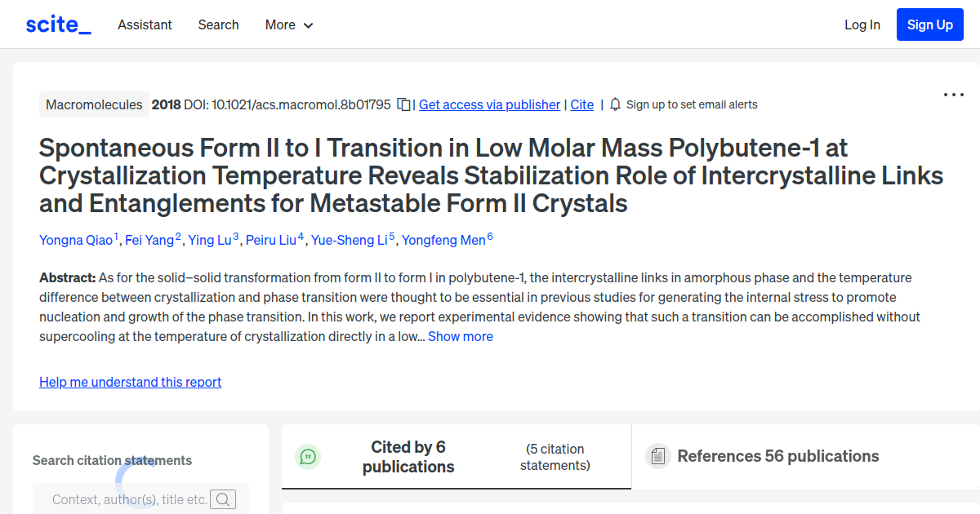The height and width of the screenshot is (514, 980).
Task: Click the scite_ logo
Action: 57,24
